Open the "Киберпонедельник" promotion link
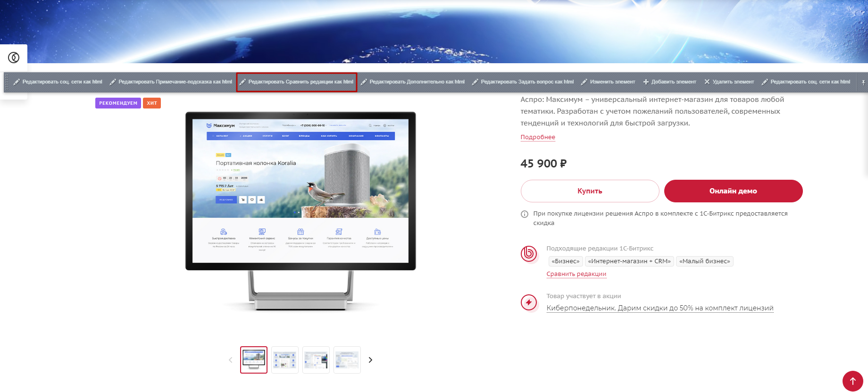Screen dimensions: 868x392 [x=660, y=308]
